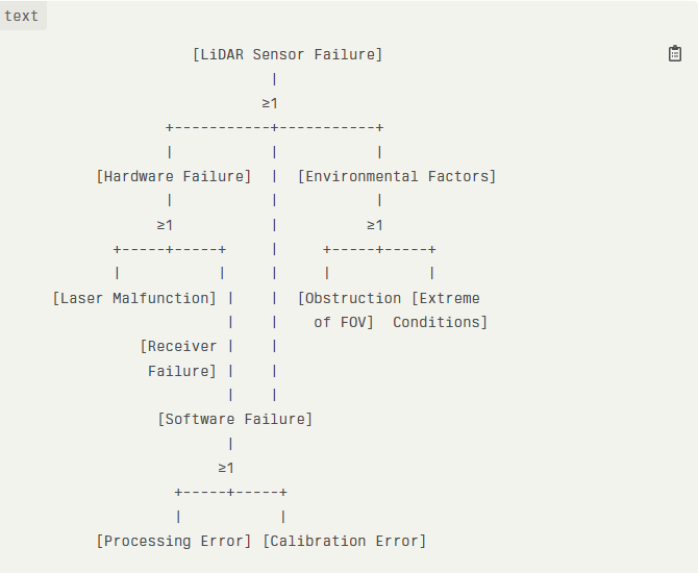Image resolution: width=698 pixels, height=573 pixels.
Task: Click the [Calibration Error] node text
Action: pos(344,541)
